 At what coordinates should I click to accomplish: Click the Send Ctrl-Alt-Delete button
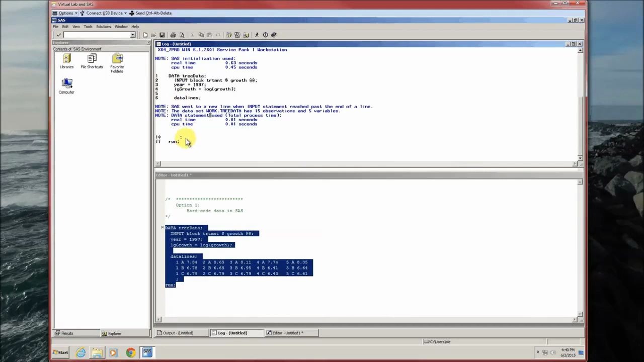150,13
